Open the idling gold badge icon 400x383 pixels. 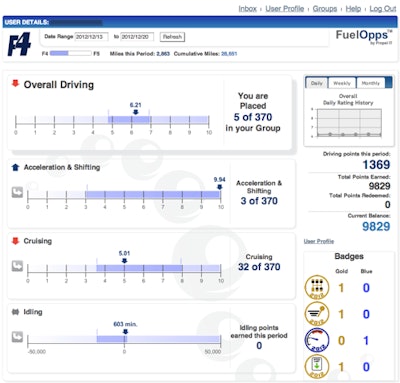(x=317, y=367)
